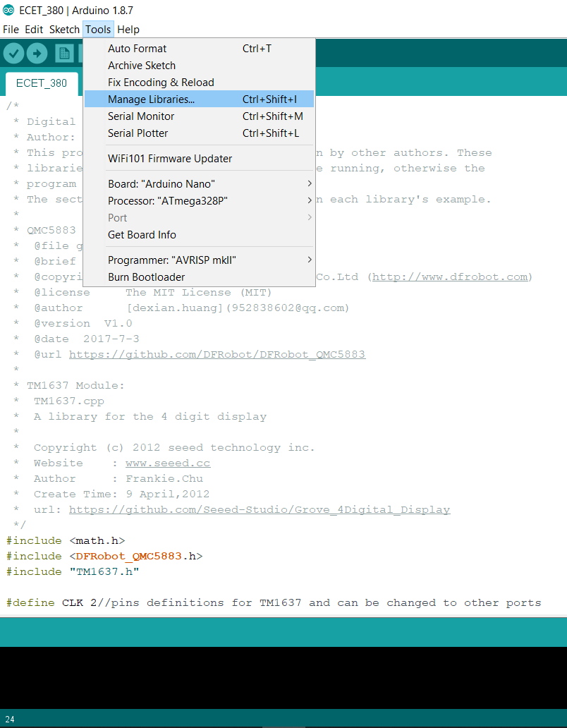567x728 pixels.
Task: Open WiFi101 Firmware Updater
Action: coord(199,158)
